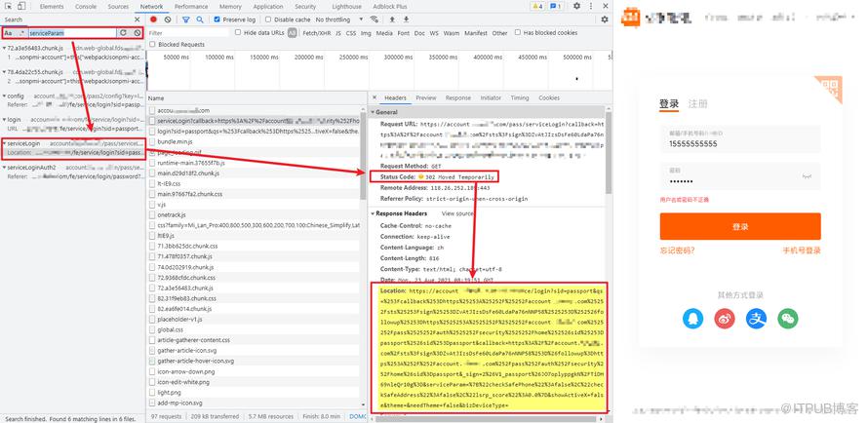This screenshot has height=423, width=868.
Task: Click View source link
Action: [457, 213]
